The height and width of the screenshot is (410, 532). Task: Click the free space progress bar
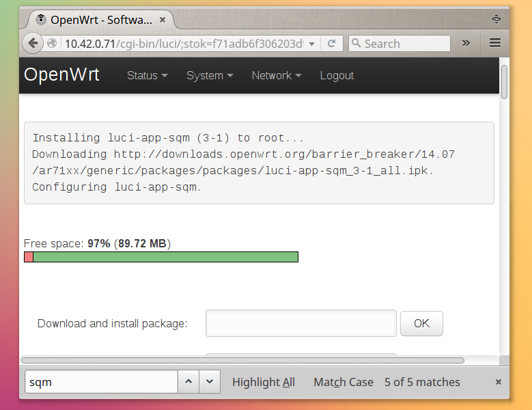coord(161,257)
